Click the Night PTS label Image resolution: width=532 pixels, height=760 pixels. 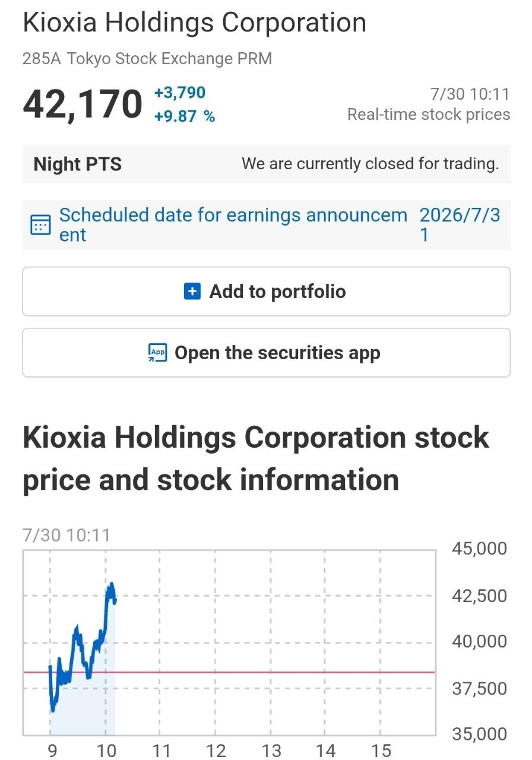[x=78, y=164]
